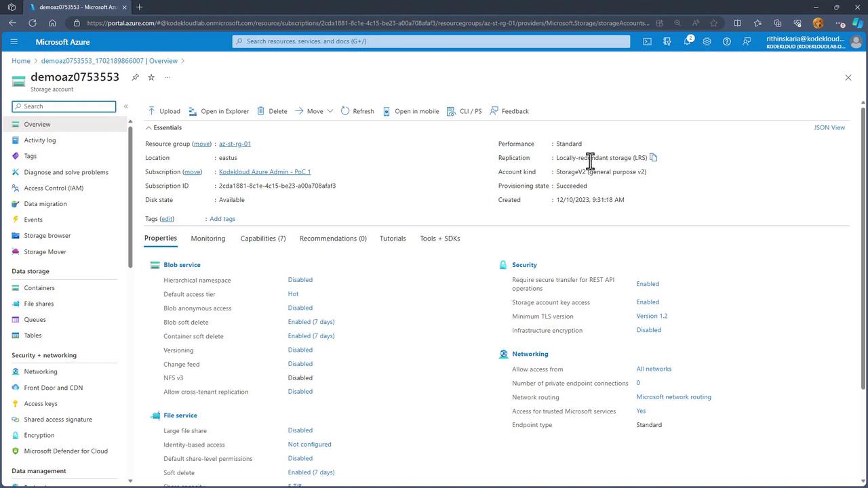
Task: Add demoaz0753553 to favorites with the star
Action: click(151, 77)
